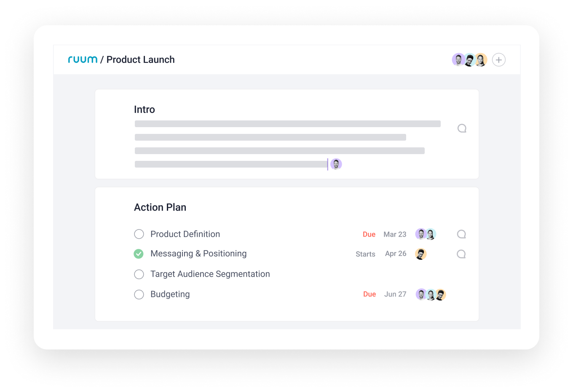Mark Product Definition as complete
This screenshot has width=573, height=392.
[x=139, y=234]
